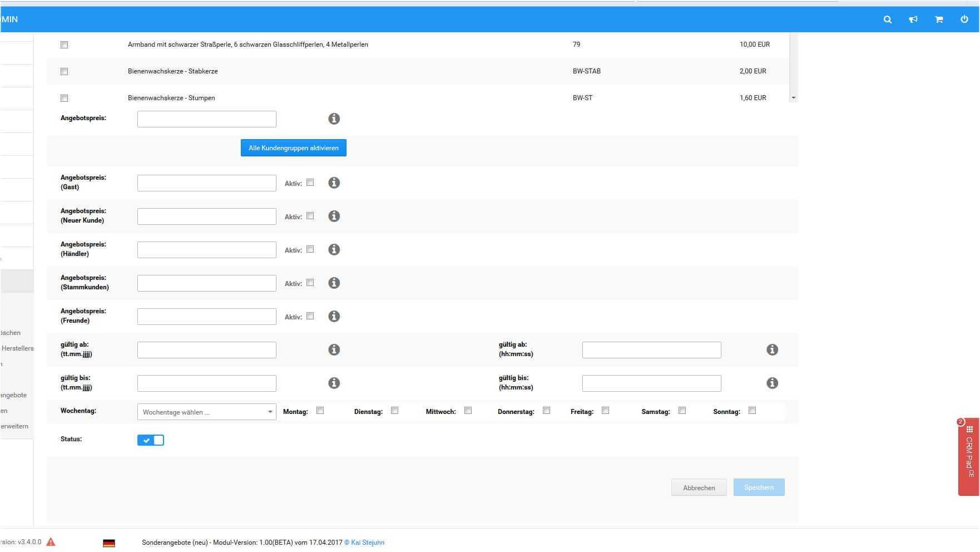This screenshot has height=552, width=980.
Task: Toggle the Status switch
Action: pos(151,440)
